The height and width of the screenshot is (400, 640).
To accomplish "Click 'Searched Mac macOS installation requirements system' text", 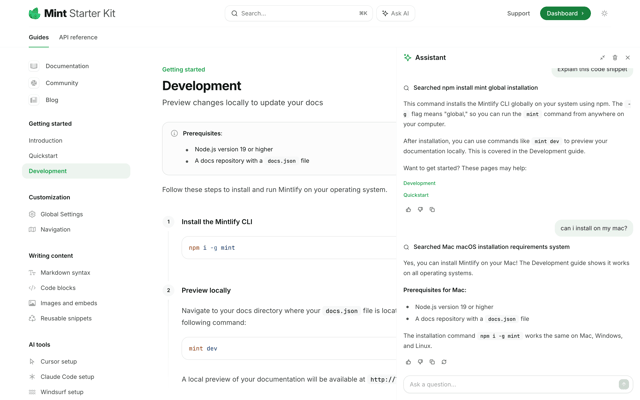I will (x=491, y=247).
